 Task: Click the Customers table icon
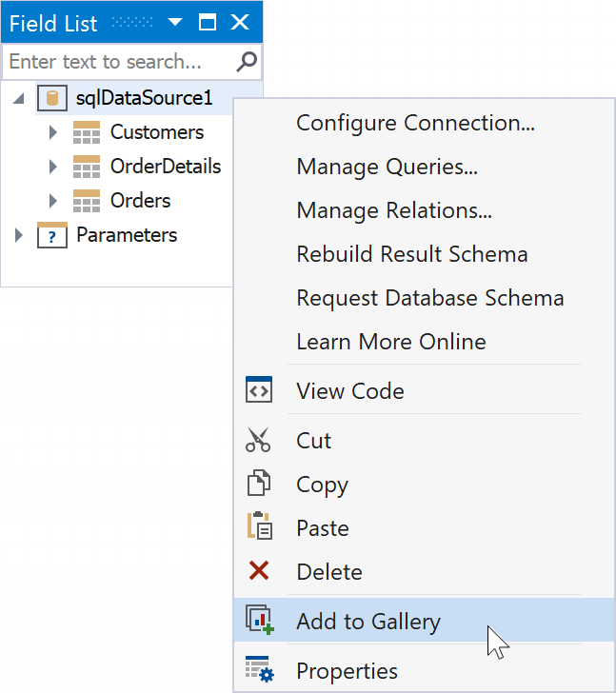[87, 132]
